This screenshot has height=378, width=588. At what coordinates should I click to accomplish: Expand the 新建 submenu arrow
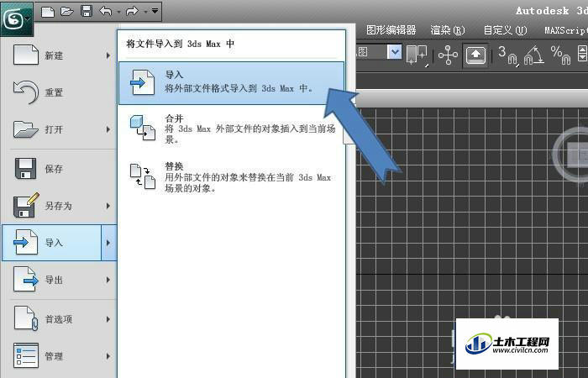click(x=108, y=55)
